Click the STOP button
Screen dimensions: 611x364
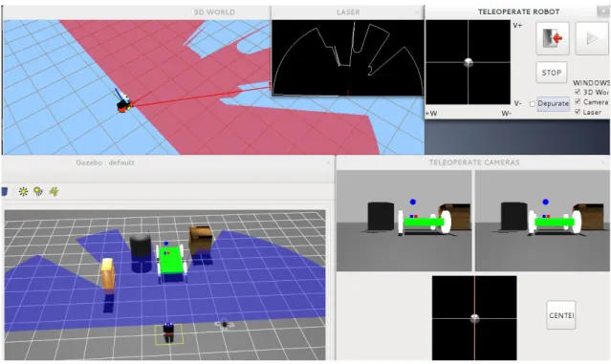(552, 73)
